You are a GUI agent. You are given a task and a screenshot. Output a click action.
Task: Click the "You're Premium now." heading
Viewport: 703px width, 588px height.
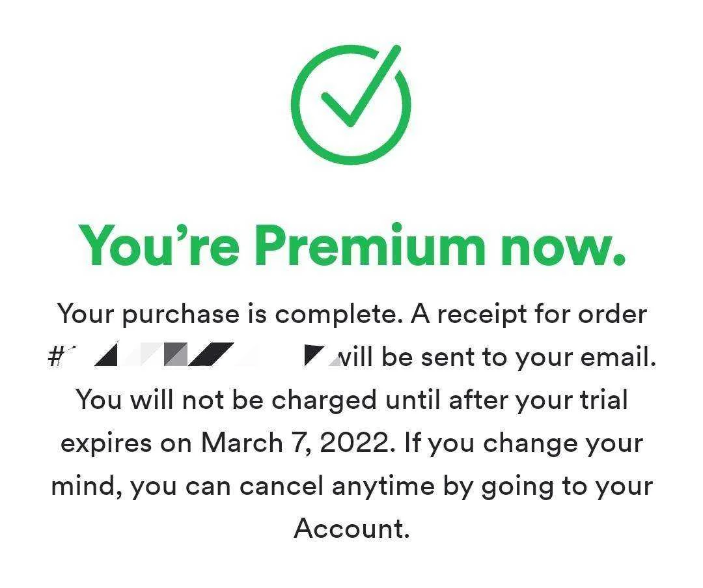(x=351, y=245)
